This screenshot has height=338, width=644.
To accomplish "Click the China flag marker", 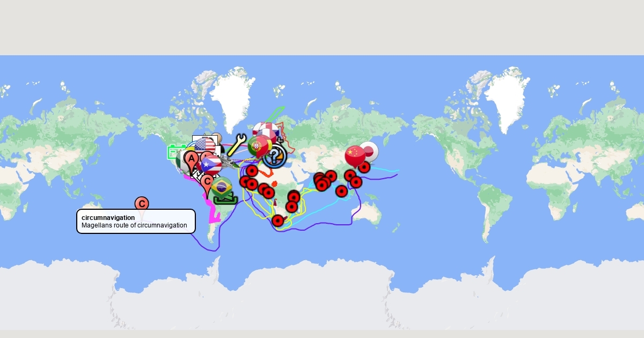I will [355, 153].
